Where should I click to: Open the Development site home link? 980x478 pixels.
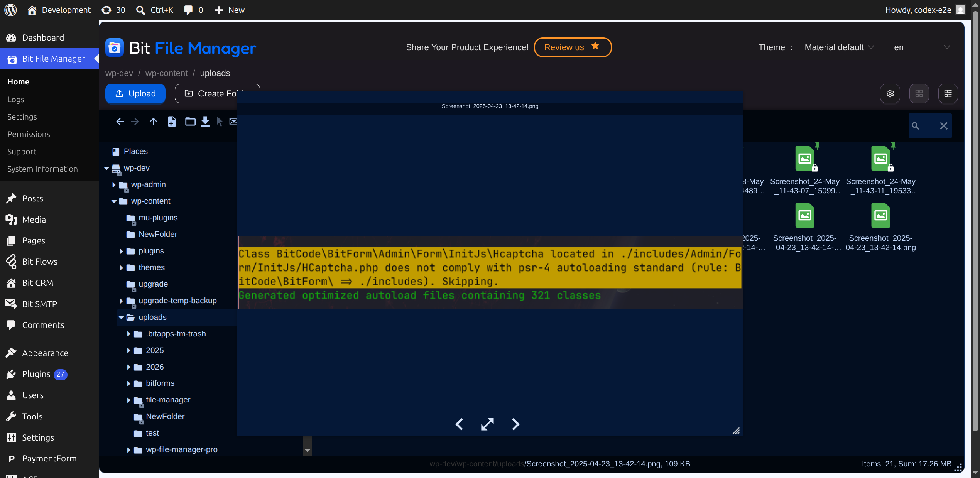(x=59, y=10)
